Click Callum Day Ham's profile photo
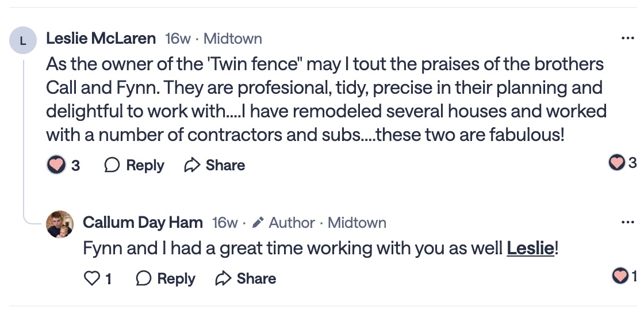 (60, 224)
